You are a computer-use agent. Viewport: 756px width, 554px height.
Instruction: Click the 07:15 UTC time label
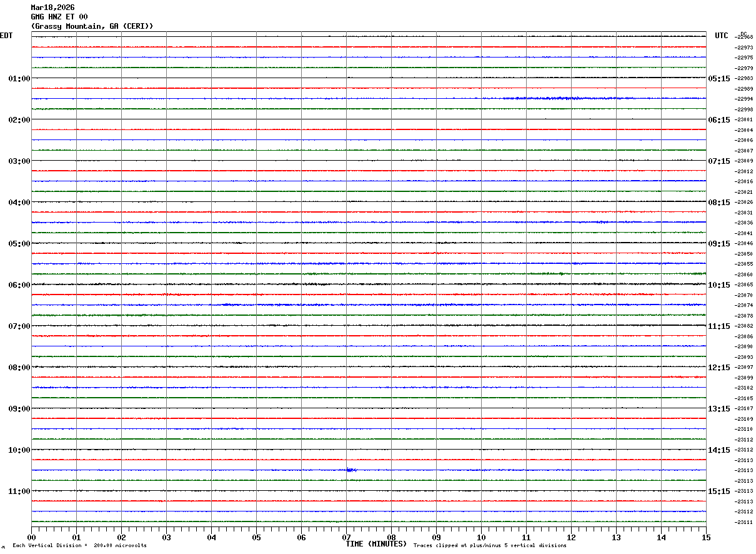[719, 161]
